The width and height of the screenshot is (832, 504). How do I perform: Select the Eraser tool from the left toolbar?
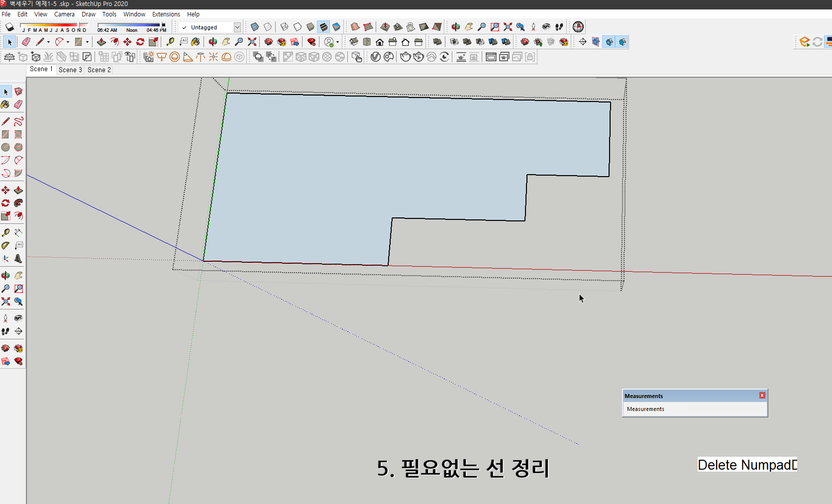click(26, 42)
